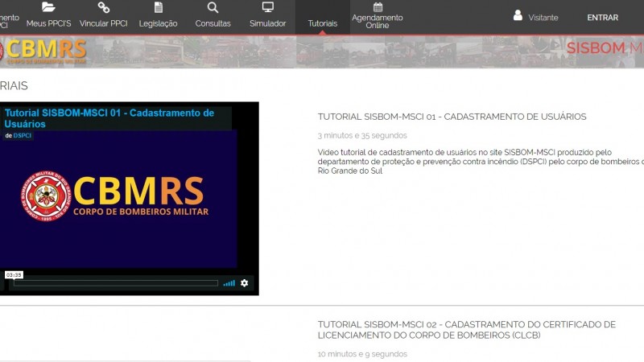Open video settings gear icon

(245, 283)
